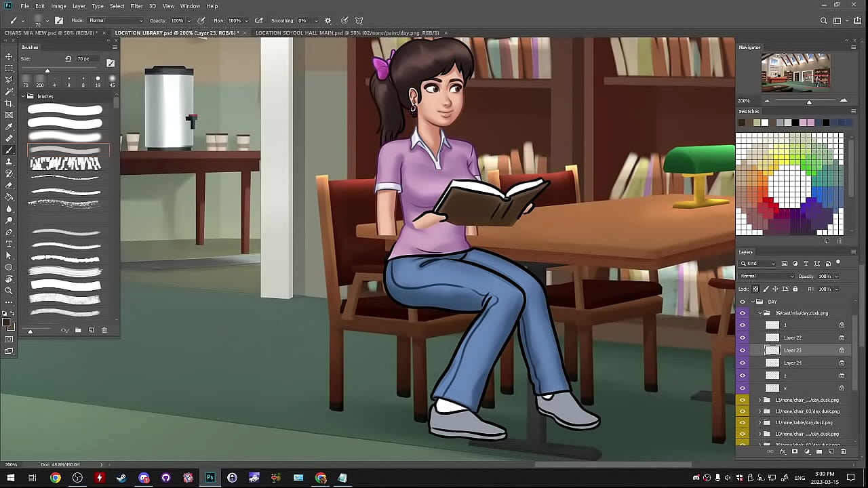The image size is (868, 488).
Task: Open the Help menu
Action: 212,6
